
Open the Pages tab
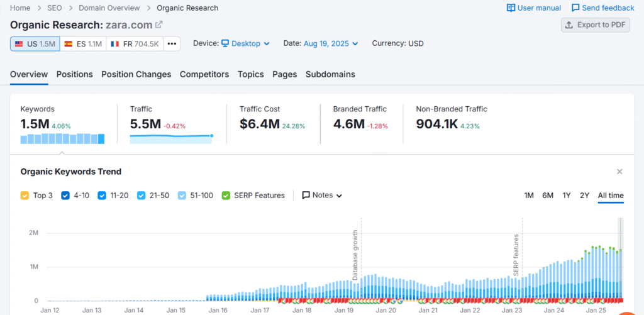tap(285, 74)
